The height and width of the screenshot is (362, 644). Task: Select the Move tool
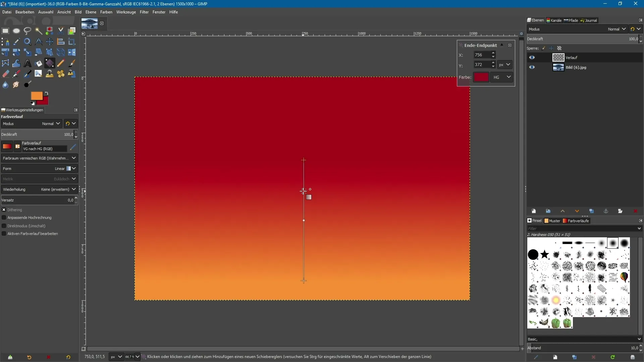click(x=50, y=42)
